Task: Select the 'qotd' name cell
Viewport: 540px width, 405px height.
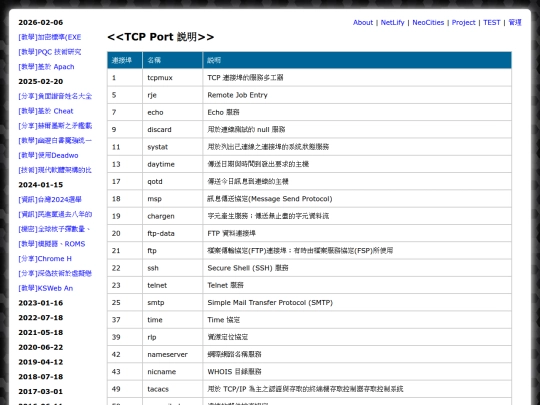Action: [172, 181]
